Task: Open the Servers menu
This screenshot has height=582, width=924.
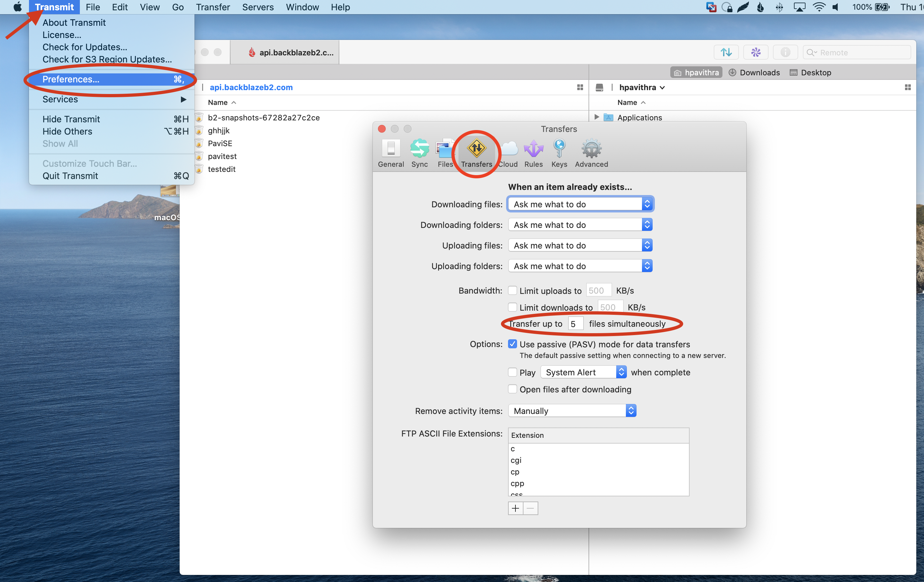Action: coord(258,7)
